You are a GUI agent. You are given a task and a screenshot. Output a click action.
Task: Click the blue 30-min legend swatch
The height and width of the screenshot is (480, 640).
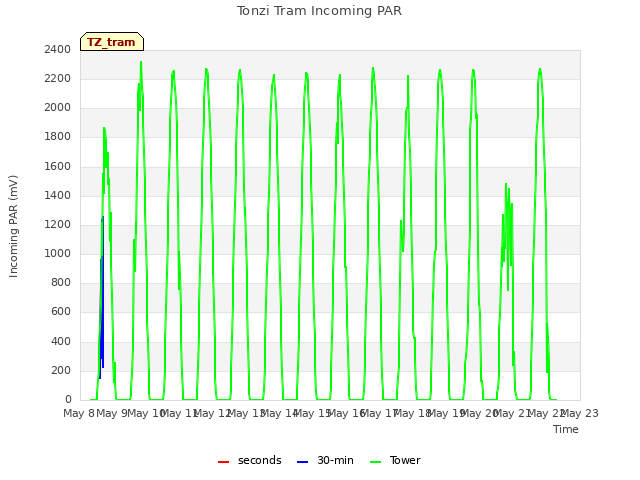point(302,462)
